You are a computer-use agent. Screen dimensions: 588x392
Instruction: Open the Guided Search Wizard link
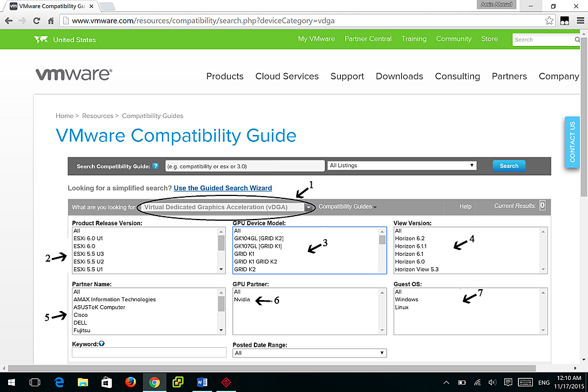pyautogui.click(x=223, y=188)
